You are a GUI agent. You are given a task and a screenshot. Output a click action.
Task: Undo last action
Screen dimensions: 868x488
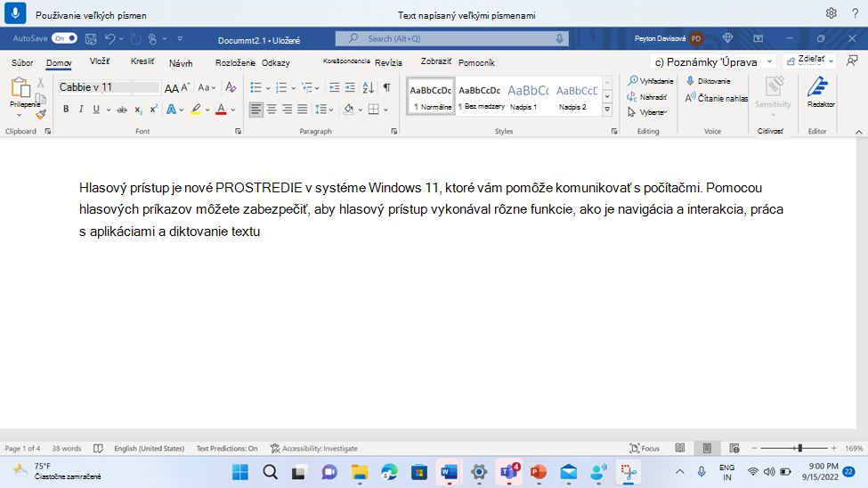tap(110, 39)
